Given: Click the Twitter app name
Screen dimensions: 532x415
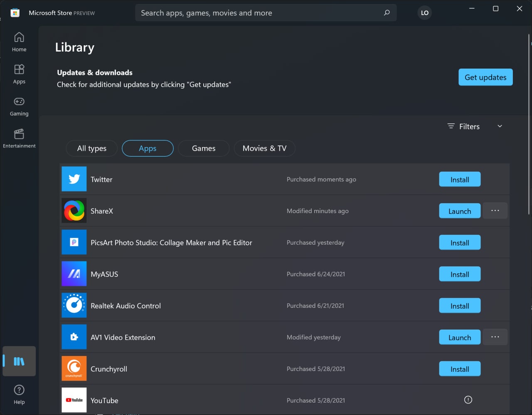Looking at the screenshot, I should click(x=101, y=179).
